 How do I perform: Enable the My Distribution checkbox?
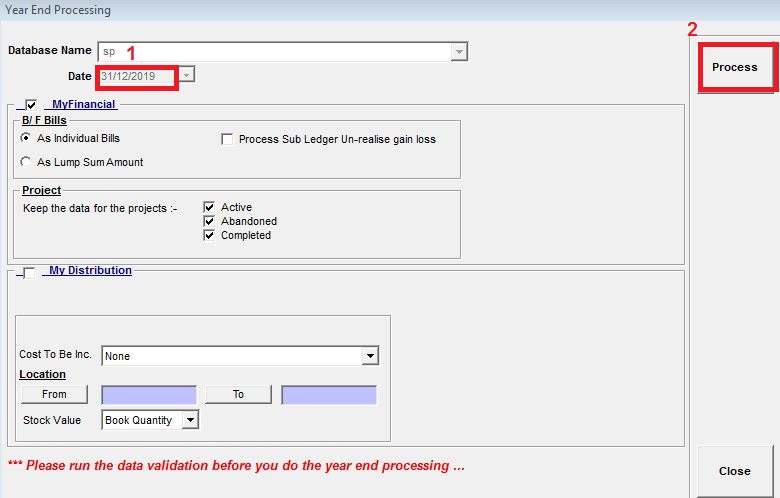28,273
